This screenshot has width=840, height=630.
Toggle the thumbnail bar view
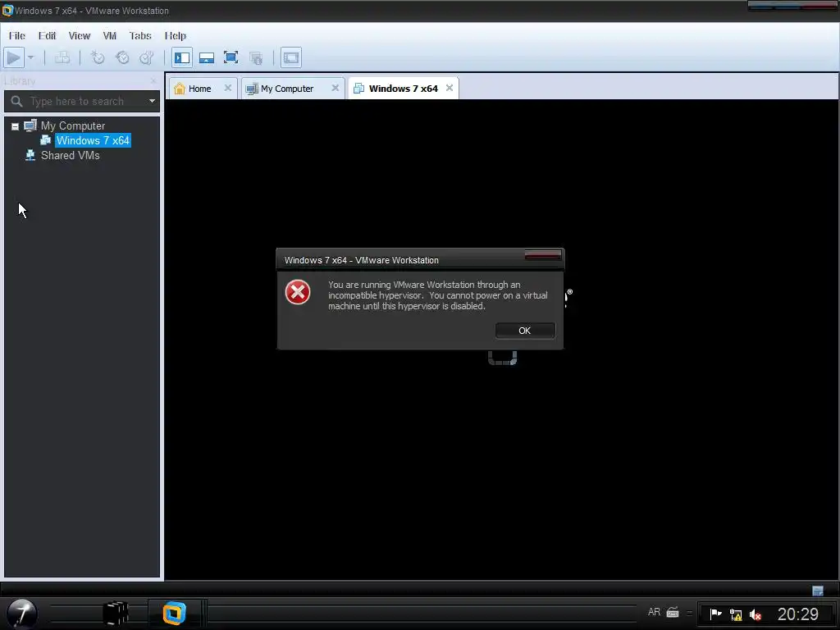pyautogui.click(x=206, y=57)
